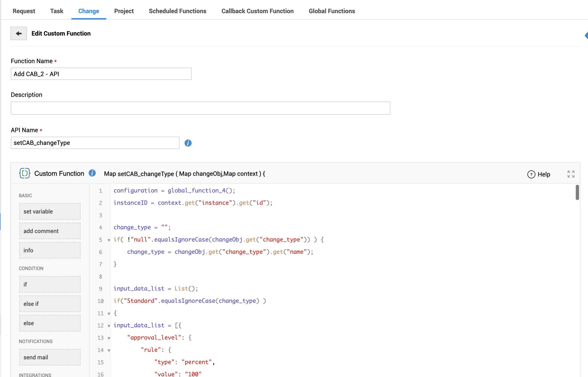The width and height of the screenshot is (588, 377).
Task: Expand code editor to full screen
Action: tap(571, 174)
